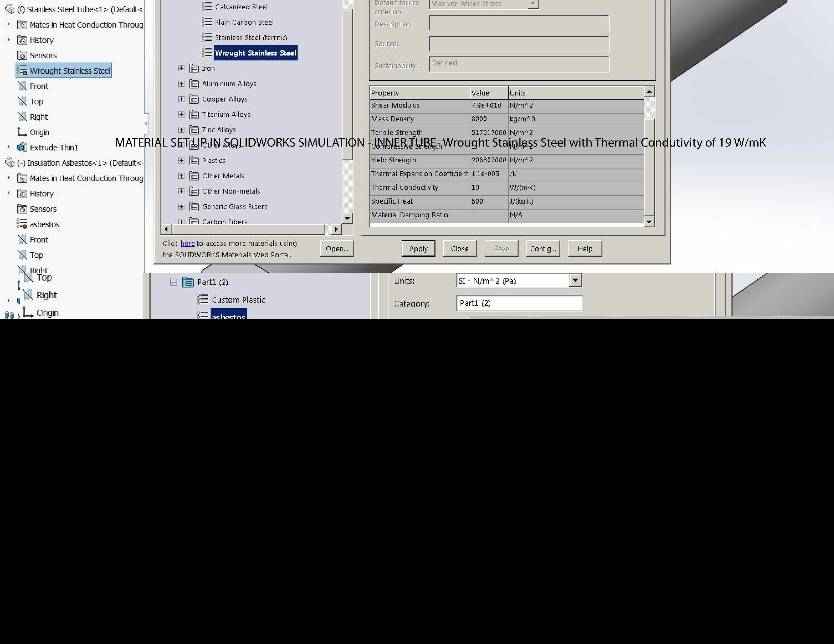This screenshot has width=834, height=644.
Task: Click the Sensors icon under Insulation Asbestos
Action: coord(22,209)
